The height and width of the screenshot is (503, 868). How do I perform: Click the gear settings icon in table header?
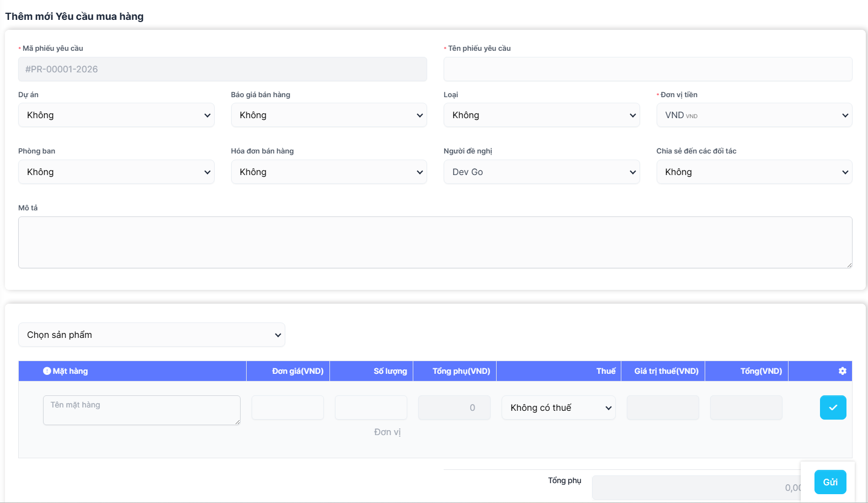[842, 371]
